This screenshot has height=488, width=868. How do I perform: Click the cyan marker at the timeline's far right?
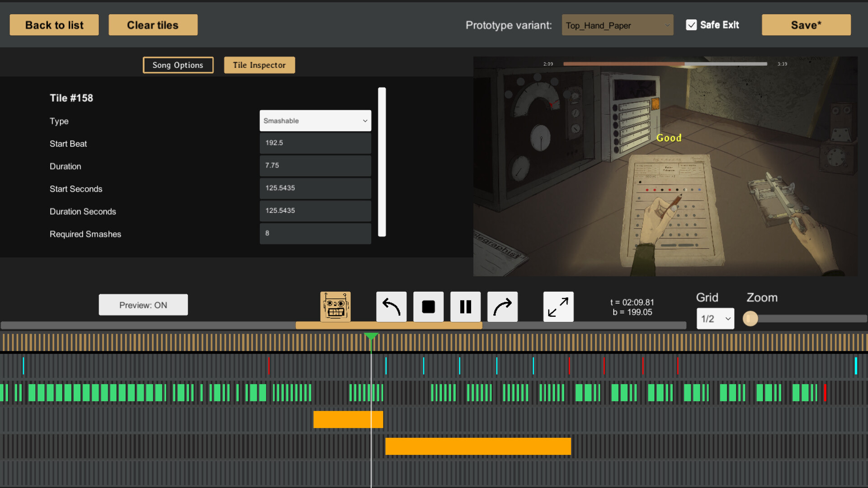[856, 366]
